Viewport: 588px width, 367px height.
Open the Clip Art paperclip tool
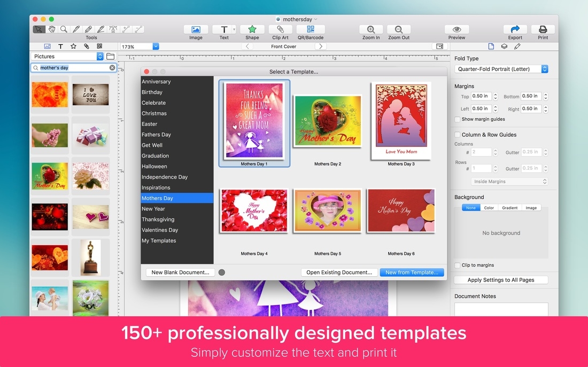(280, 29)
